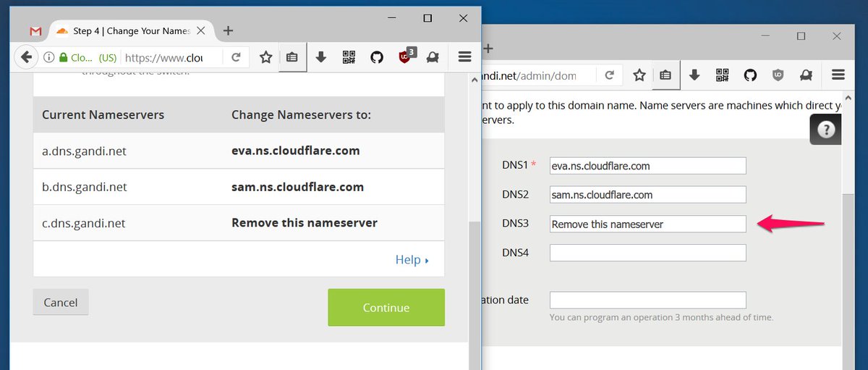This screenshot has height=370, width=868.
Task: Click the DNS3 input field
Action: (x=647, y=224)
